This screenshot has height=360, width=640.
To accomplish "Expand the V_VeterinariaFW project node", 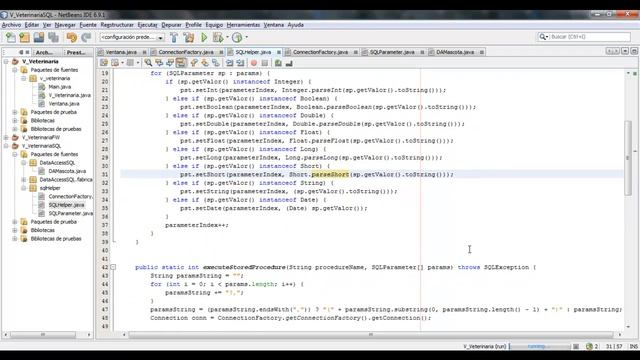I will pos(6,138).
